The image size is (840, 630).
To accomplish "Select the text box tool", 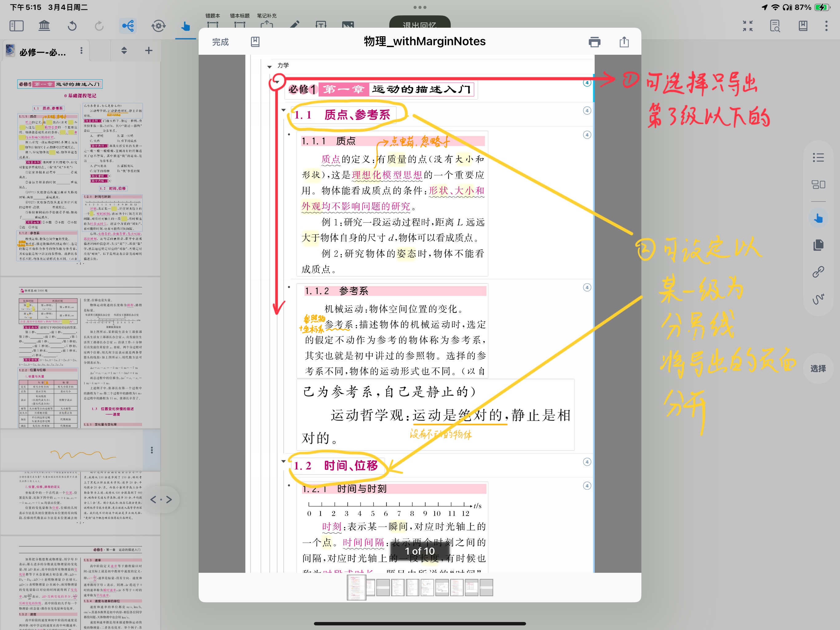I will pyautogui.click(x=321, y=24).
